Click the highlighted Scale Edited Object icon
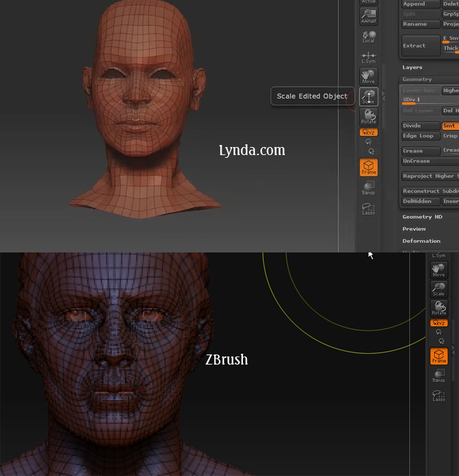This screenshot has height=476, width=459. click(368, 97)
